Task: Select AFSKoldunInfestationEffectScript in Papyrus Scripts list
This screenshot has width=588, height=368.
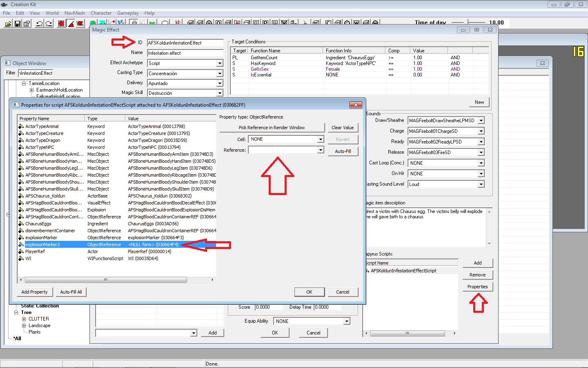Action: tap(411, 271)
